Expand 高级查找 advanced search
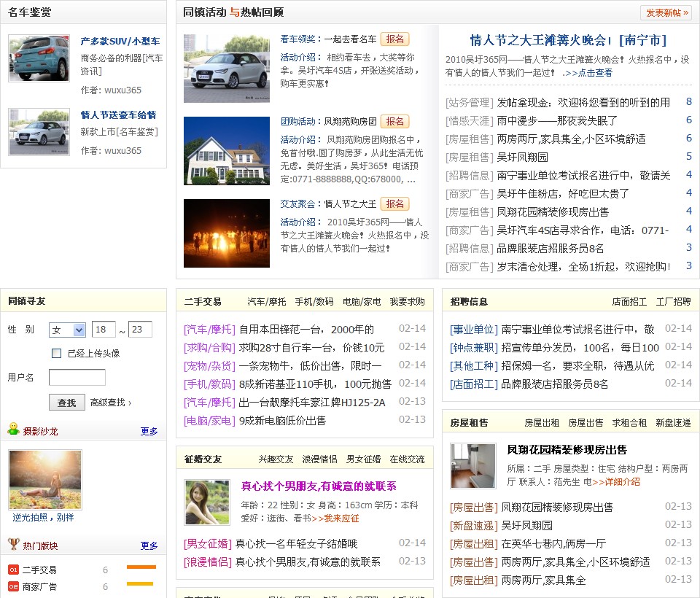 pyautogui.click(x=110, y=403)
